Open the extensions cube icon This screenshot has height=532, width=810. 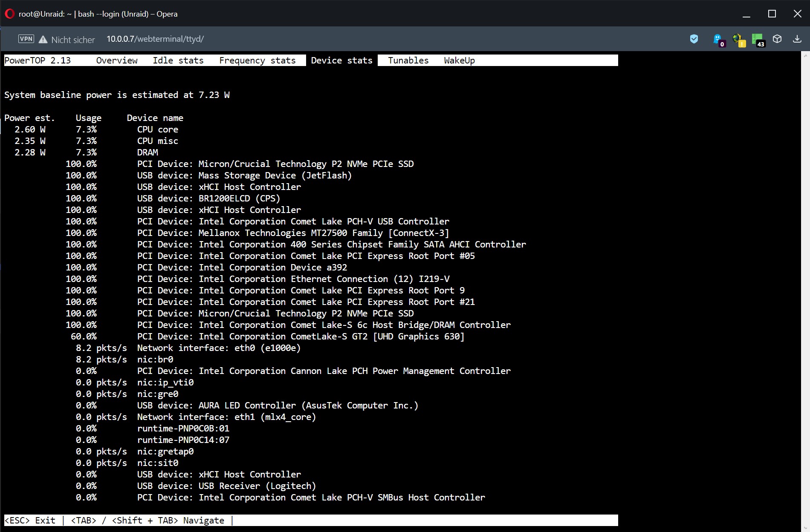[x=777, y=39]
